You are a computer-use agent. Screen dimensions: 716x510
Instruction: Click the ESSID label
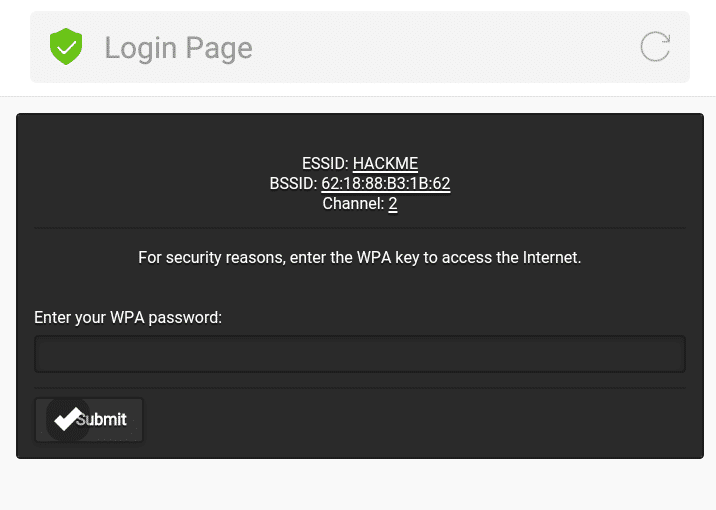(325, 164)
